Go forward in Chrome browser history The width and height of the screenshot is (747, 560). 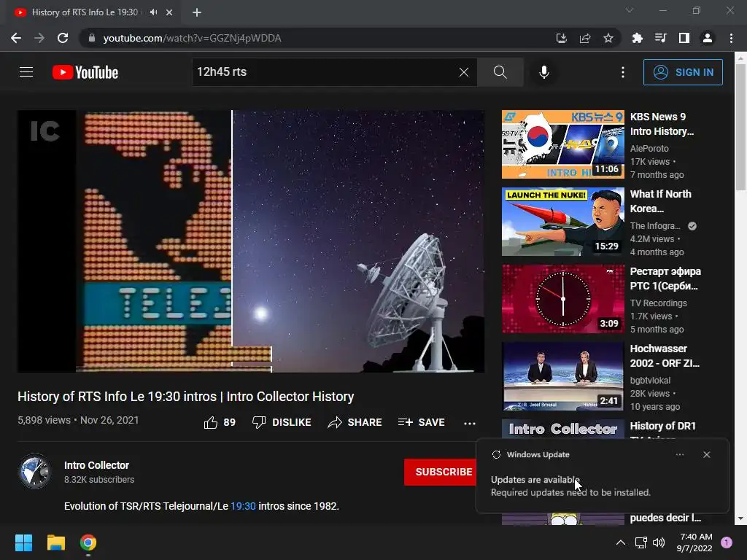click(x=39, y=38)
